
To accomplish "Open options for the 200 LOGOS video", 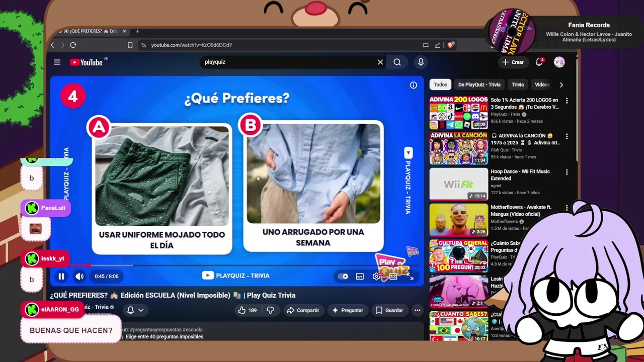I will point(567,101).
